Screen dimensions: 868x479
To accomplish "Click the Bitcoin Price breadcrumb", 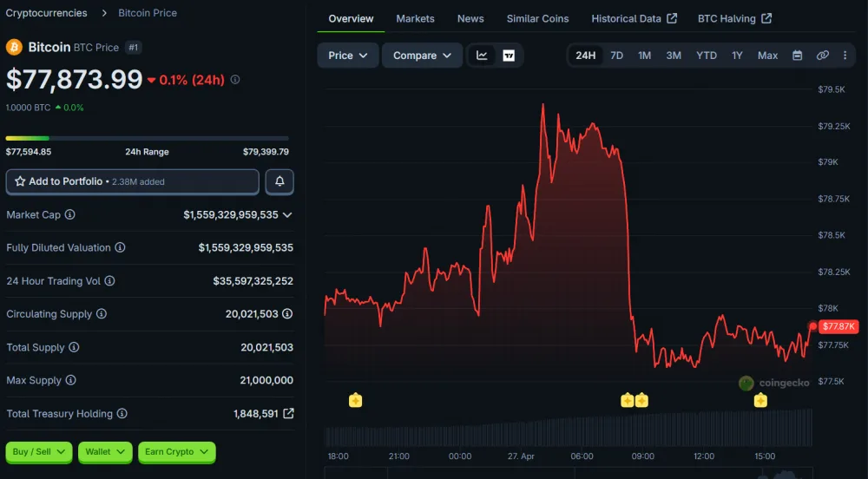I will pos(148,13).
